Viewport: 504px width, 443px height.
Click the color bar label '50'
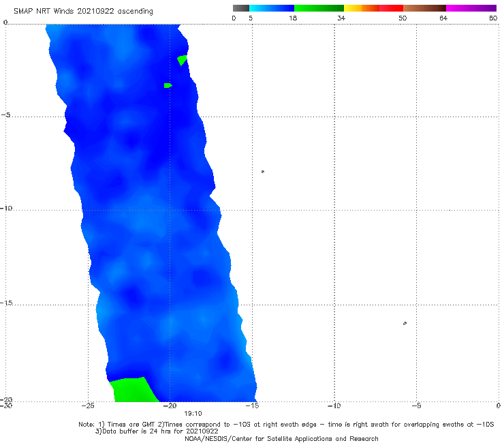pyautogui.click(x=403, y=18)
